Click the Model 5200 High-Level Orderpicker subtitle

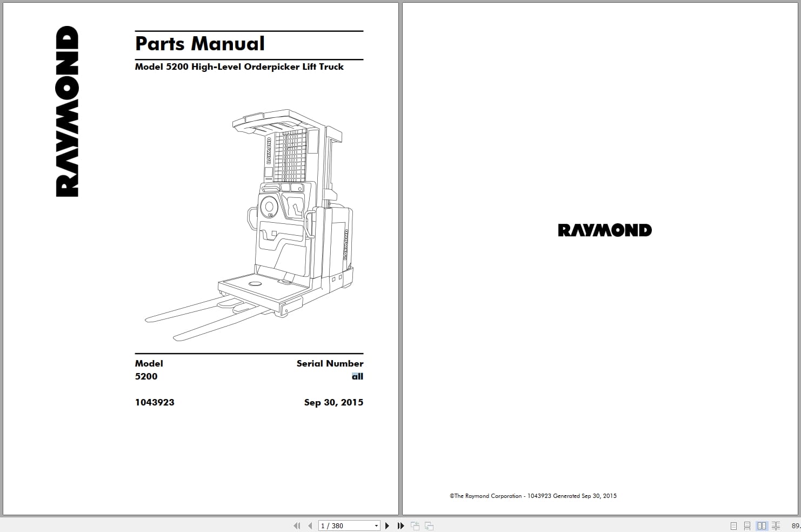point(239,67)
